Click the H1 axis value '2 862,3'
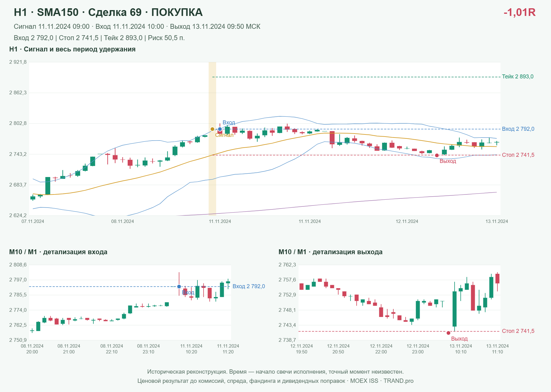 (18, 93)
